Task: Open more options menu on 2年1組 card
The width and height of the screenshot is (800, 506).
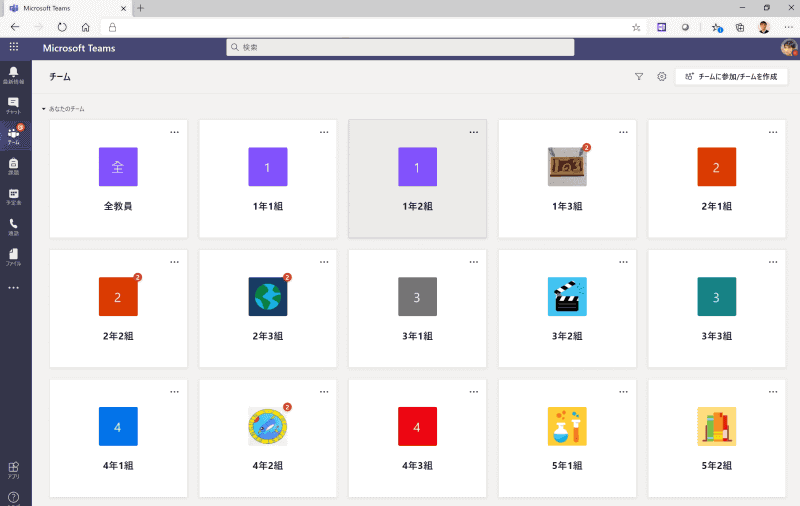Action: 773,131
